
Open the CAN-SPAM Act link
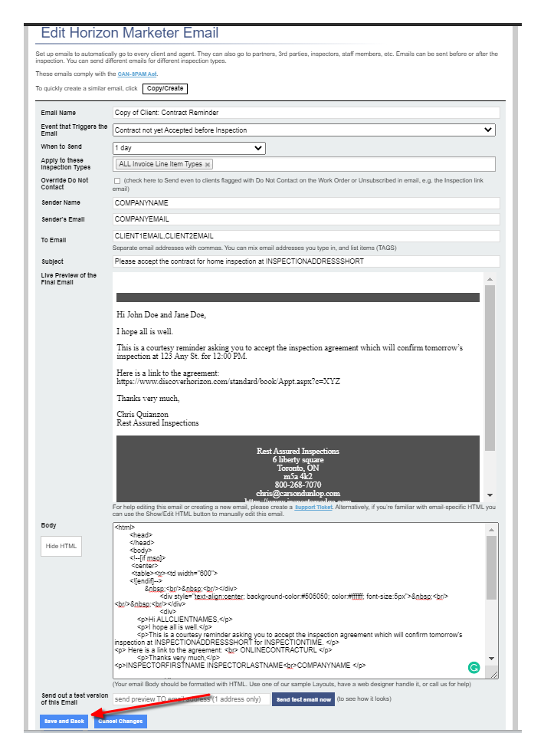click(139, 74)
